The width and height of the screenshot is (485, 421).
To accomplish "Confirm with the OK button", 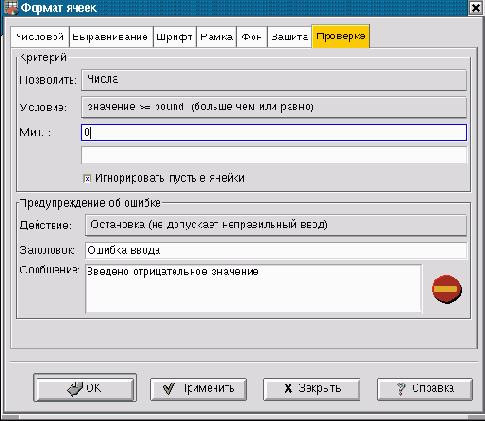I will [85, 388].
